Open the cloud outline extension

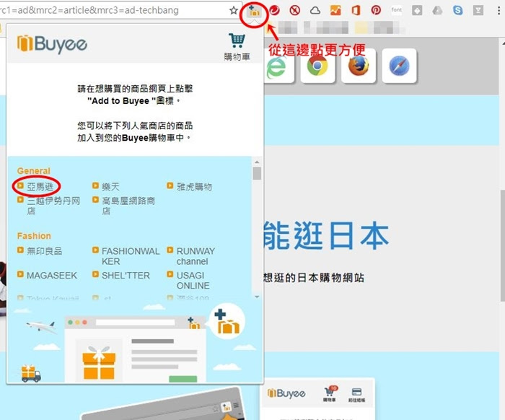(x=315, y=11)
